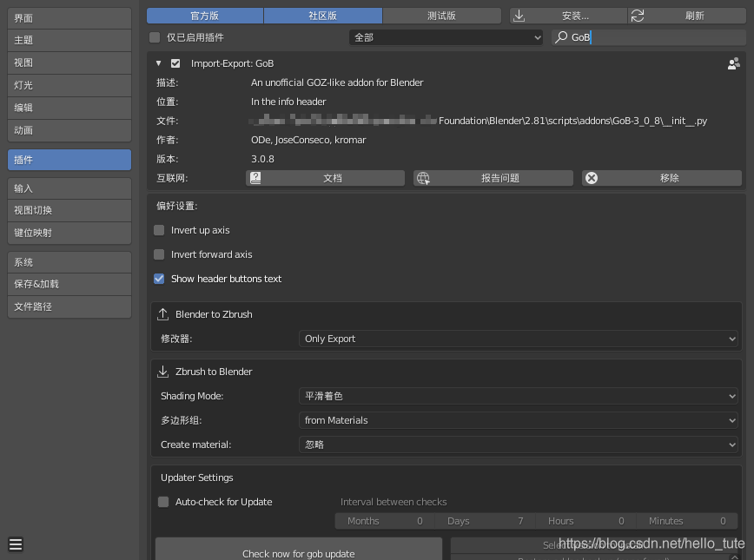Screen dimensions: 754x560
Task: Open the 修改器 Only Export dropdown
Action: [x=519, y=339]
